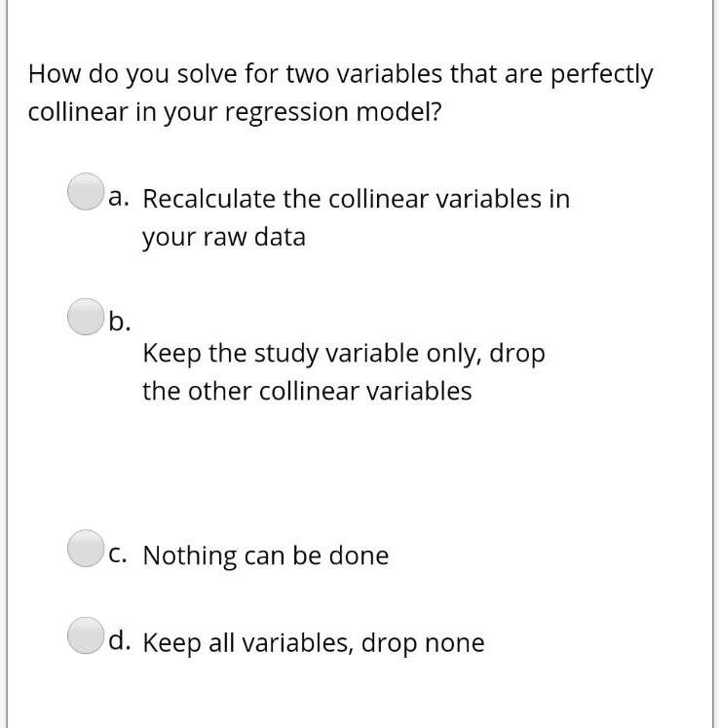Click the 'c.' letter label
Image resolution: width=719 pixels, height=728 pixels.
pyautogui.click(x=118, y=555)
